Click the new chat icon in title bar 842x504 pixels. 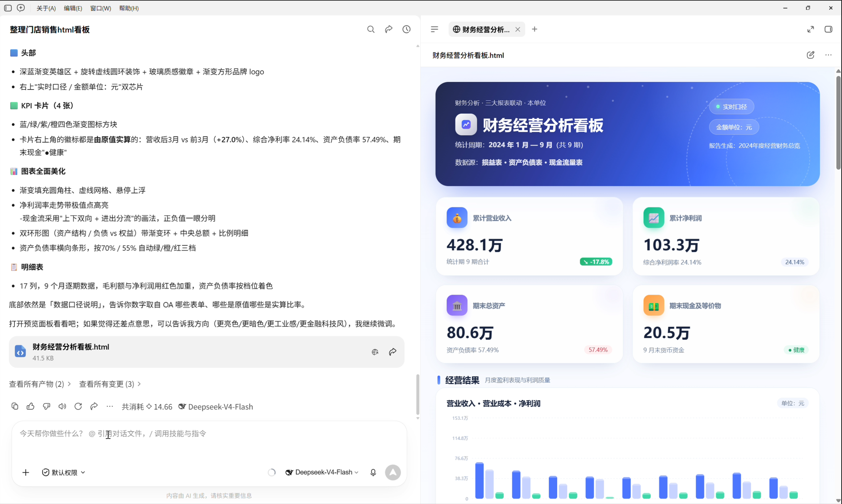click(x=21, y=8)
